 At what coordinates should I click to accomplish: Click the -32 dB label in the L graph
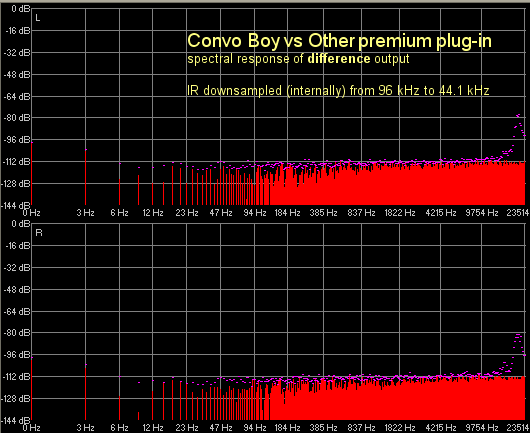[18, 53]
